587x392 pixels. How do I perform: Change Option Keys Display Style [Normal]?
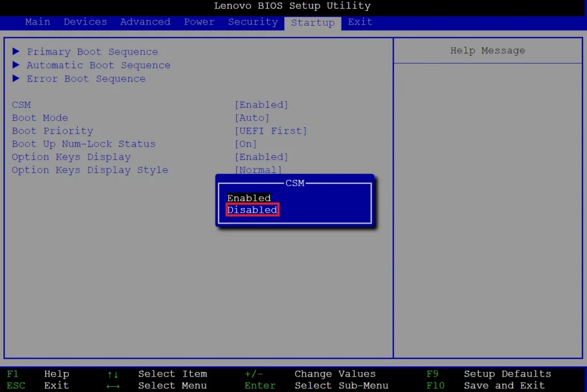(258, 170)
